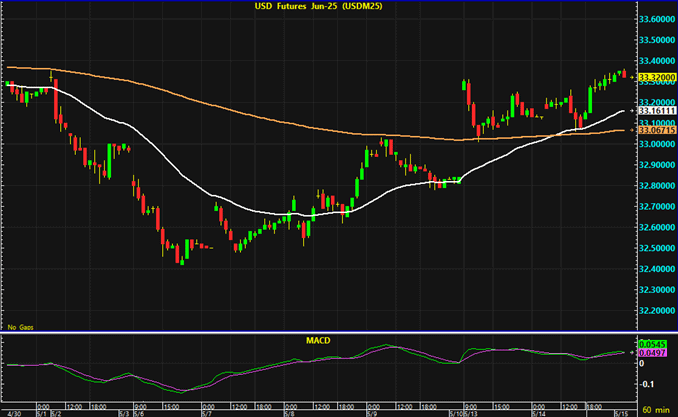Screen dimensions: 678x417
Task: Select the white moving average value 33.16111
Action: click(656, 110)
